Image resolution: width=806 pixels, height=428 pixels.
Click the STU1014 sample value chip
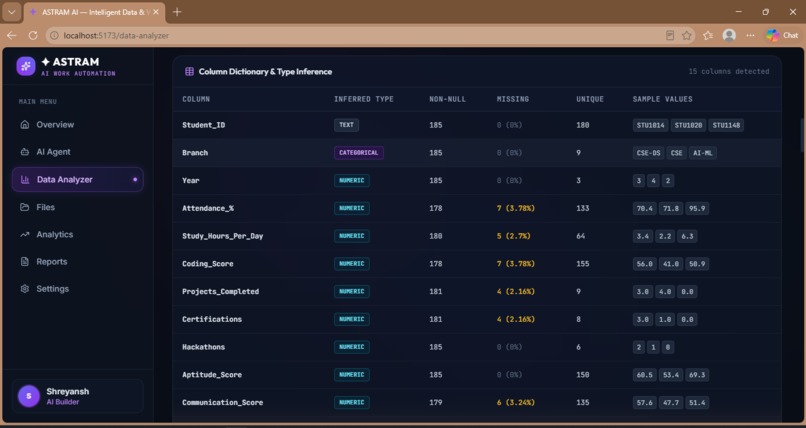tap(650, 125)
